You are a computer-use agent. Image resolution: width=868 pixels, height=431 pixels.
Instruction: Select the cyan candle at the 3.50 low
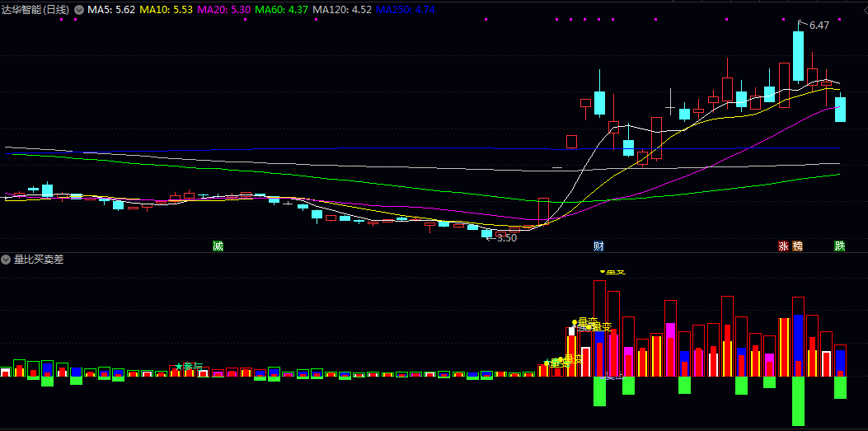(486, 233)
